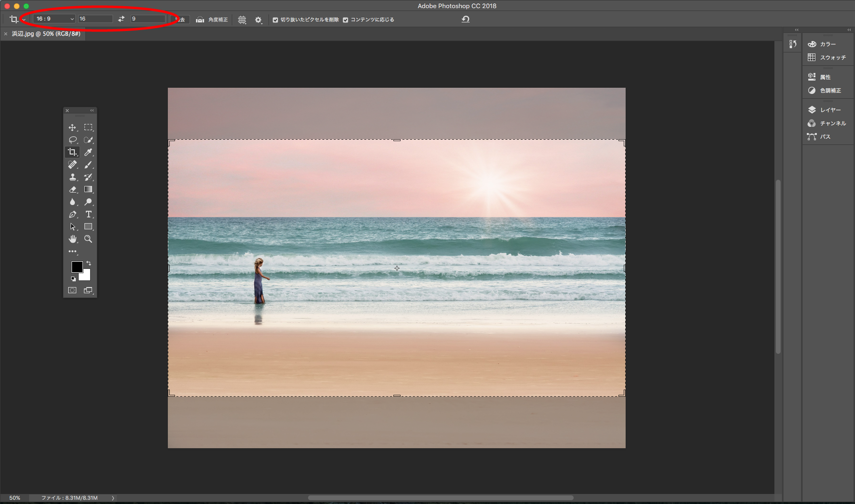Select the Lasso tool
This screenshot has height=504, width=855.
click(72, 140)
